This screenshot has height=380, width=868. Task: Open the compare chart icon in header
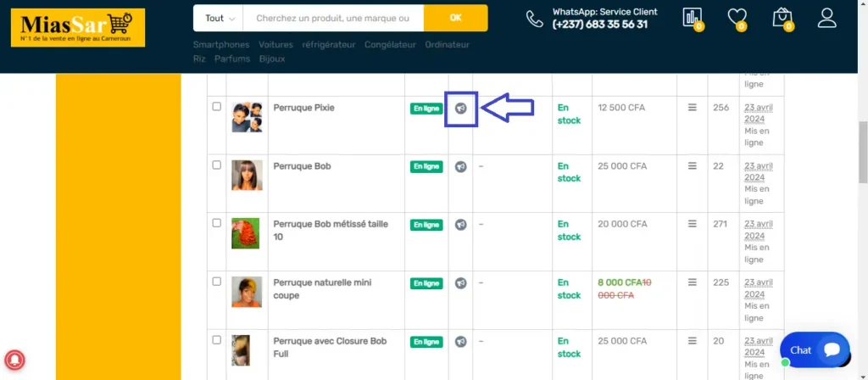point(693,18)
